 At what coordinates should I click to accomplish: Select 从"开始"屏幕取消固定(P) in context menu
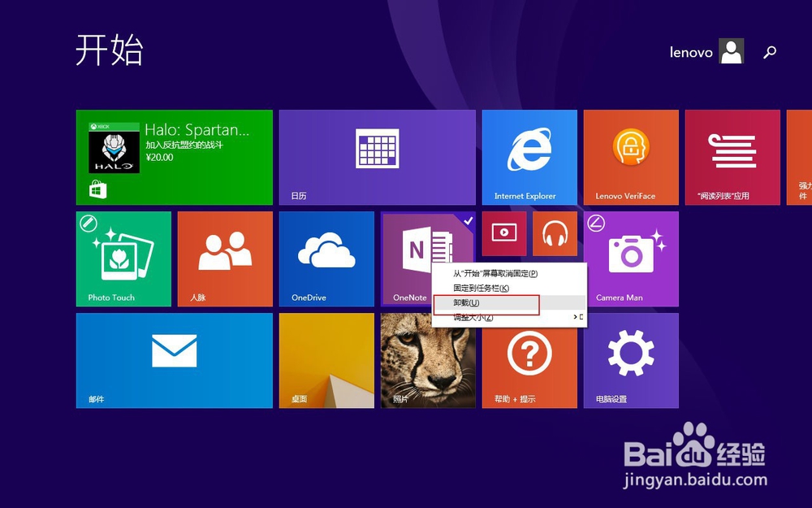pos(509,273)
